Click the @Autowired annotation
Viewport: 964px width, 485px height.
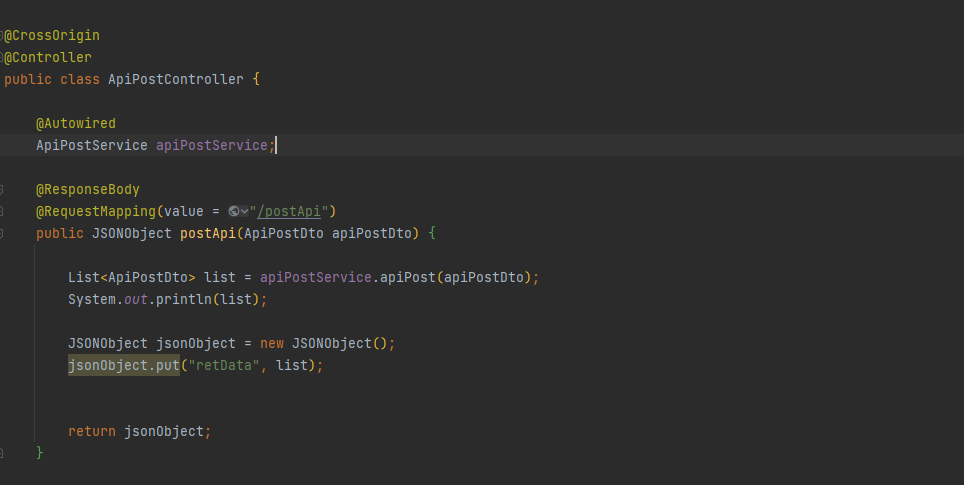(x=76, y=124)
